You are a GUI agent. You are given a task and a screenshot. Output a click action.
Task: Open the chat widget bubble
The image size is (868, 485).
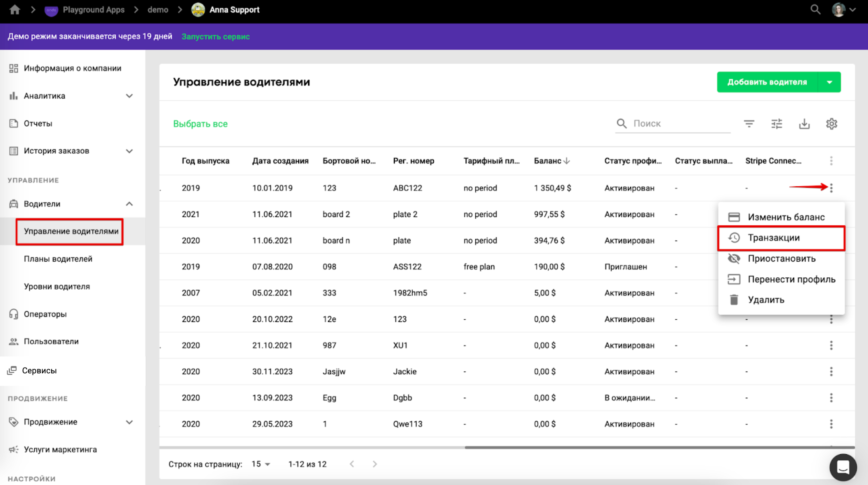(x=843, y=467)
